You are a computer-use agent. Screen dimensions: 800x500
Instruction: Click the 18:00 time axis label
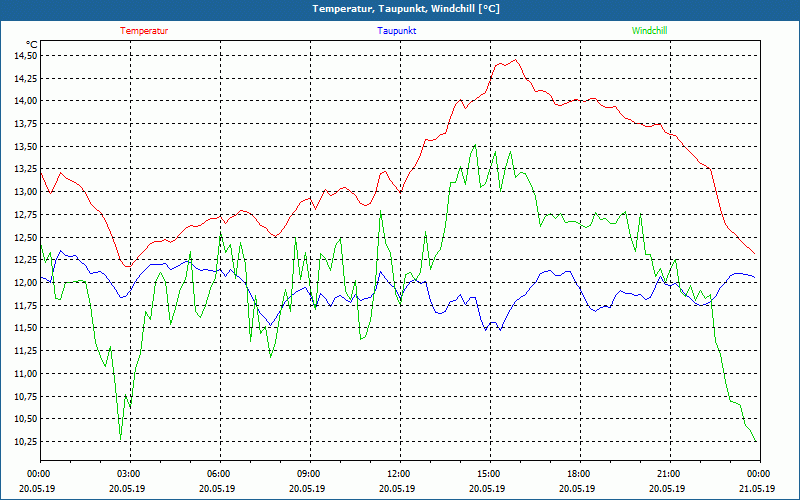pyautogui.click(x=580, y=474)
